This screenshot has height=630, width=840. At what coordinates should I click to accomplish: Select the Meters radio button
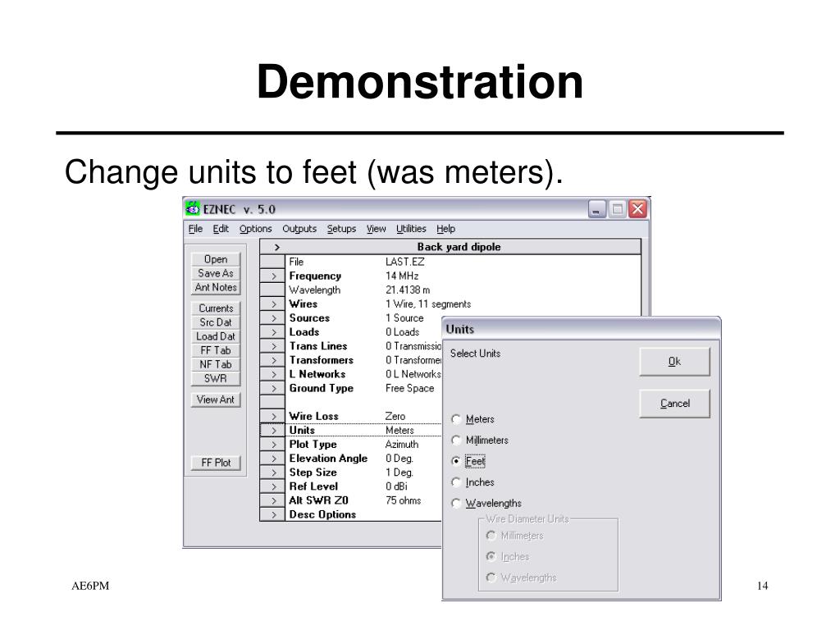click(473, 419)
